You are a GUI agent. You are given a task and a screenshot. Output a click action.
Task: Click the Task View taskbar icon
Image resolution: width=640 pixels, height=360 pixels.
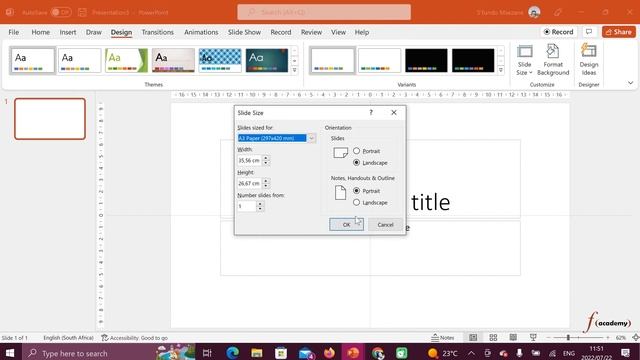click(x=207, y=353)
